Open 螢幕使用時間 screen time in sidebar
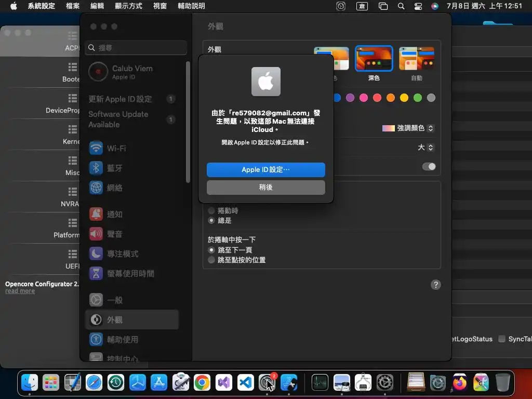 pos(131,273)
